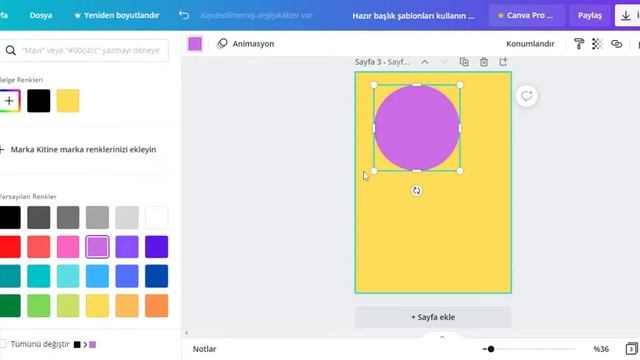640x360 pixels.
Task: Open the Konumlandır menu
Action: (530, 44)
